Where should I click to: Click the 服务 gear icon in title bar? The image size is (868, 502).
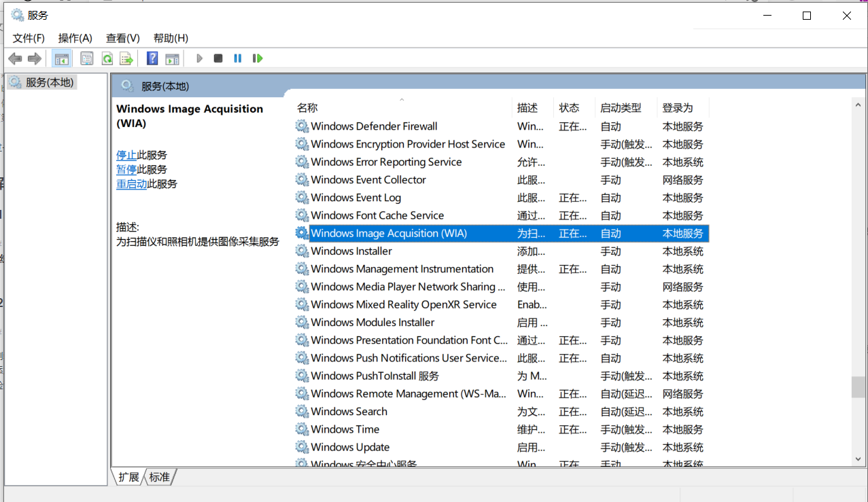coord(17,15)
